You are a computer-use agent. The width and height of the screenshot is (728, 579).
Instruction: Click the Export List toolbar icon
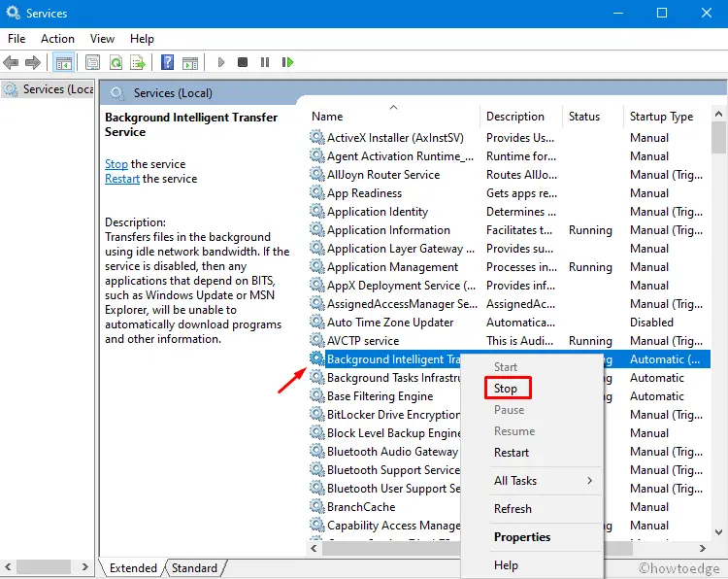pos(137,62)
